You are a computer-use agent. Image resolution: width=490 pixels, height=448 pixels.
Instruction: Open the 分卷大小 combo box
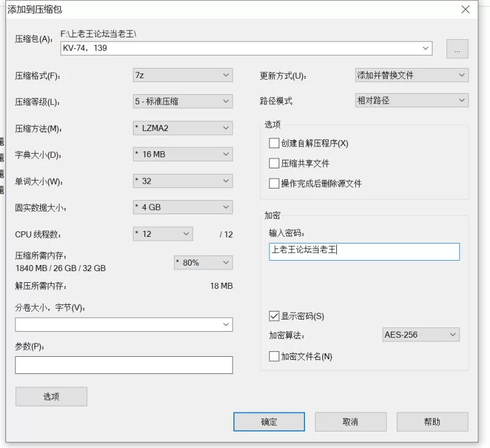(124, 325)
